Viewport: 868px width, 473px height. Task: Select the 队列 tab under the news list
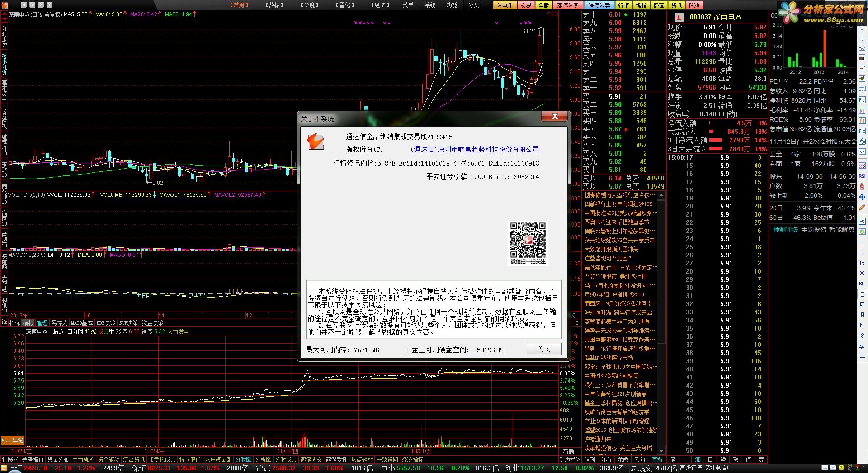pos(590,459)
